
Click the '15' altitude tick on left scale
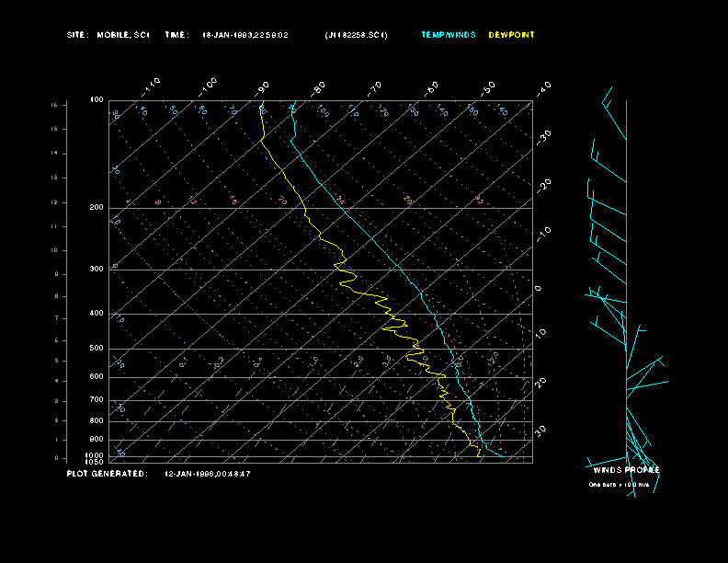click(x=54, y=129)
